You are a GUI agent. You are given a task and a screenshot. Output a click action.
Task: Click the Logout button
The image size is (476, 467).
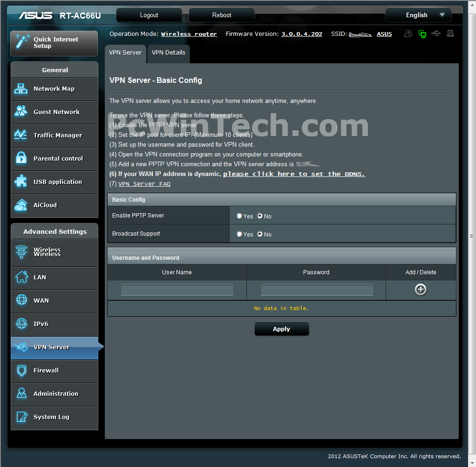tap(149, 15)
